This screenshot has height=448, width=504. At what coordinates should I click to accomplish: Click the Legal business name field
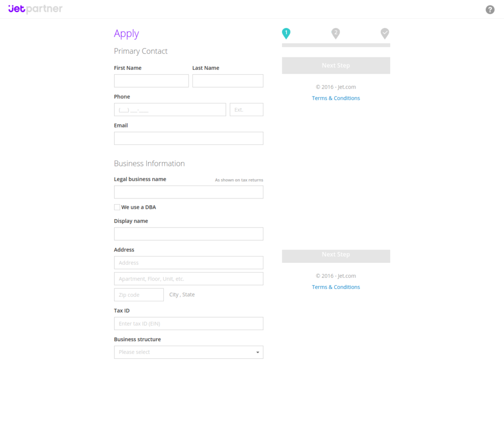[x=189, y=192]
